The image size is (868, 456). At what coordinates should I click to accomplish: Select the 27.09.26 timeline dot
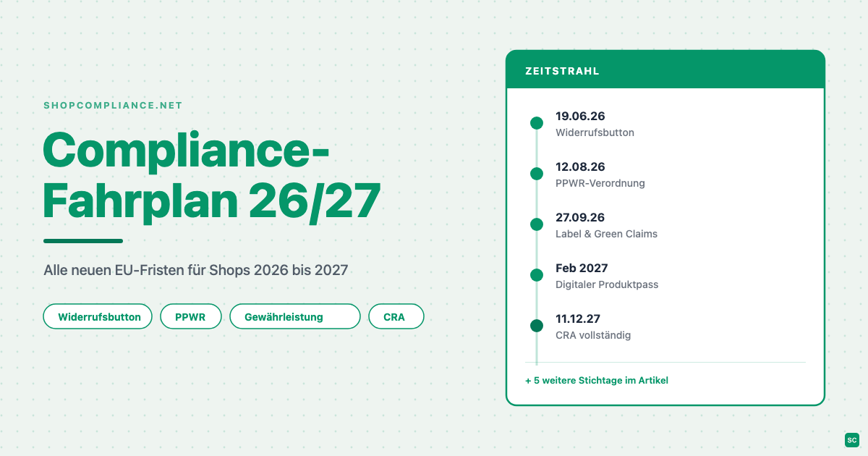tap(537, 224)
